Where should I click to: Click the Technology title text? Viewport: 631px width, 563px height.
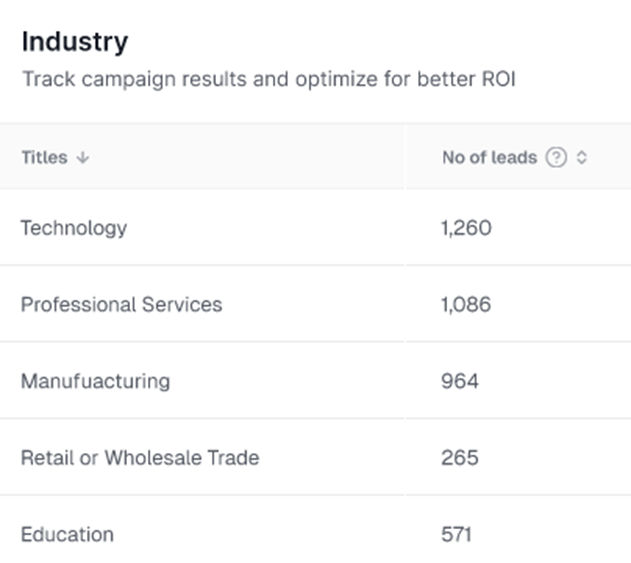tap(74, 228)
